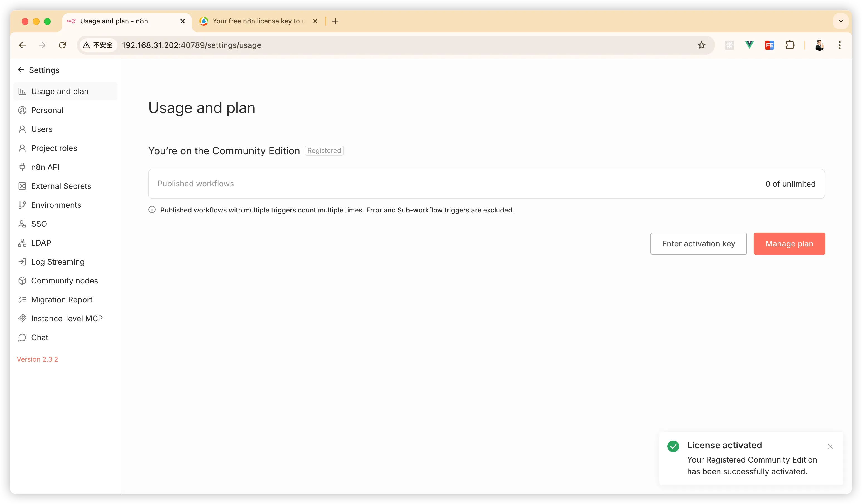
Task: Click the not secure warning indicator
Action: click(98, 45)
